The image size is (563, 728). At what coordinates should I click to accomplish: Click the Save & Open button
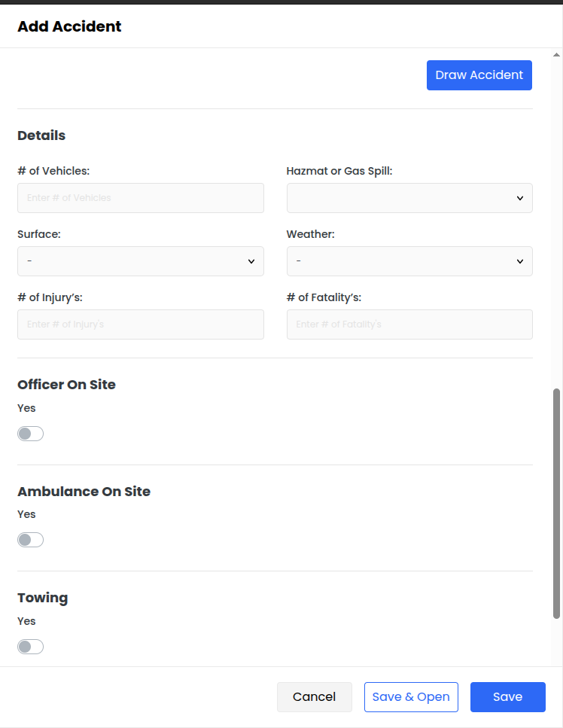pos(411,697)
